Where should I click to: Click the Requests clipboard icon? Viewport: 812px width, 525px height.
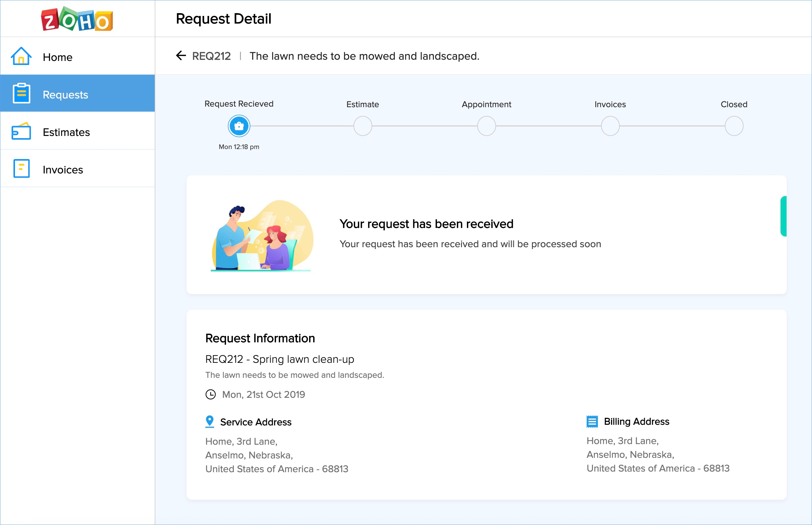point(22,93)
